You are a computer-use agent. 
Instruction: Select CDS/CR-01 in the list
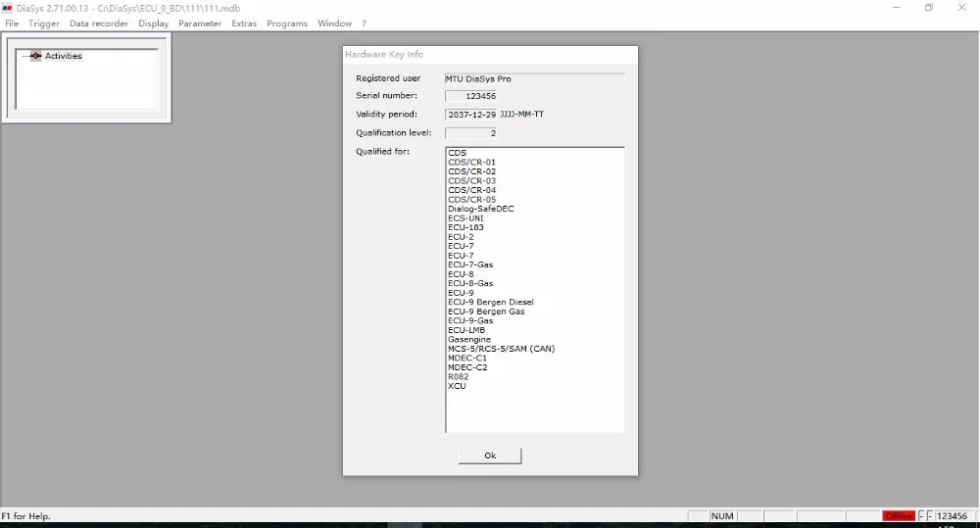tap(472, 162)
